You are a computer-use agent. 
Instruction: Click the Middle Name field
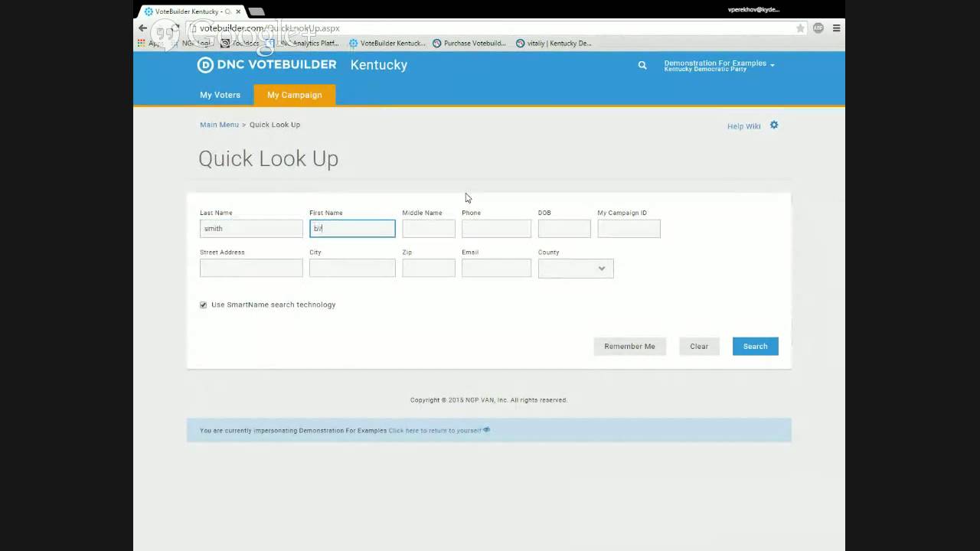coord(429,228)
